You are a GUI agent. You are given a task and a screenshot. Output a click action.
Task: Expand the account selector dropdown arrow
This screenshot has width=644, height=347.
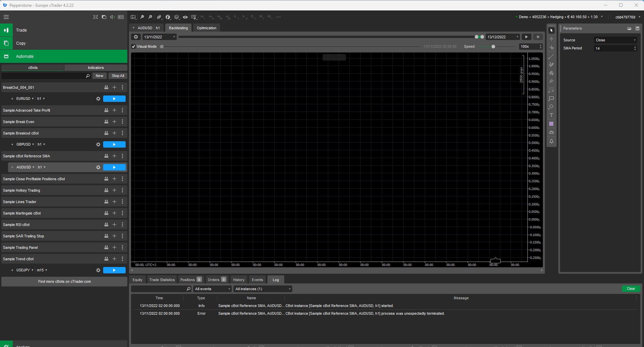point(602,17)
